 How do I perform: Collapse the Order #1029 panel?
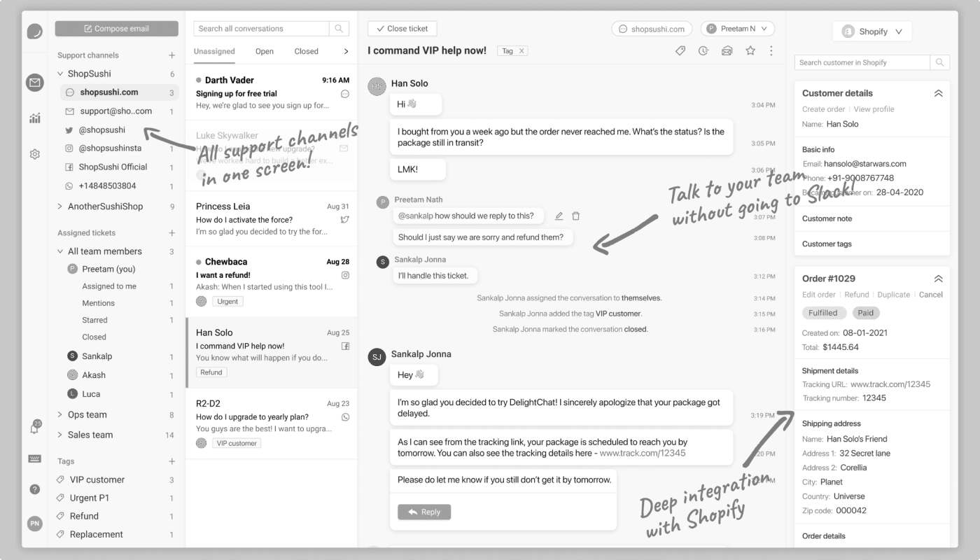pyautogui.click(x=938, y=279)
